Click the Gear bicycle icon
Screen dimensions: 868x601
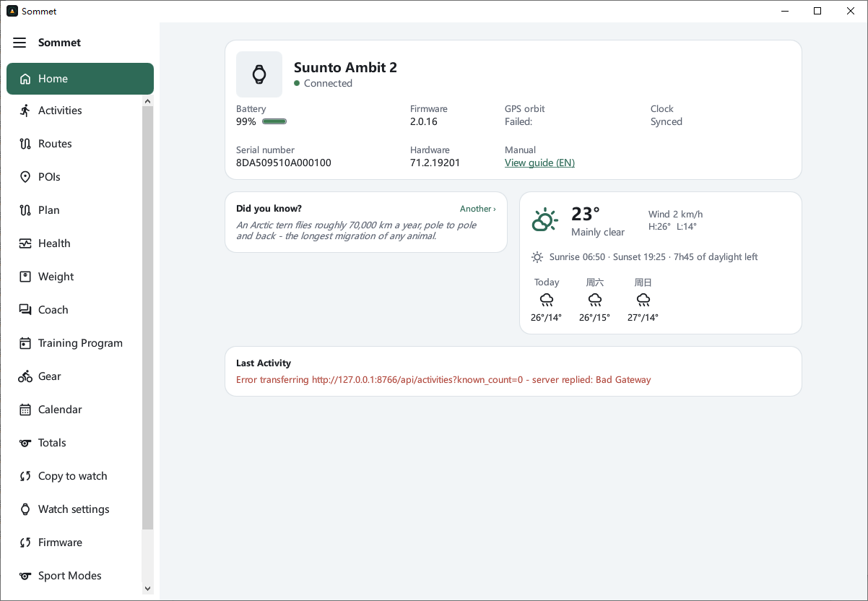(x=25, y=376)
